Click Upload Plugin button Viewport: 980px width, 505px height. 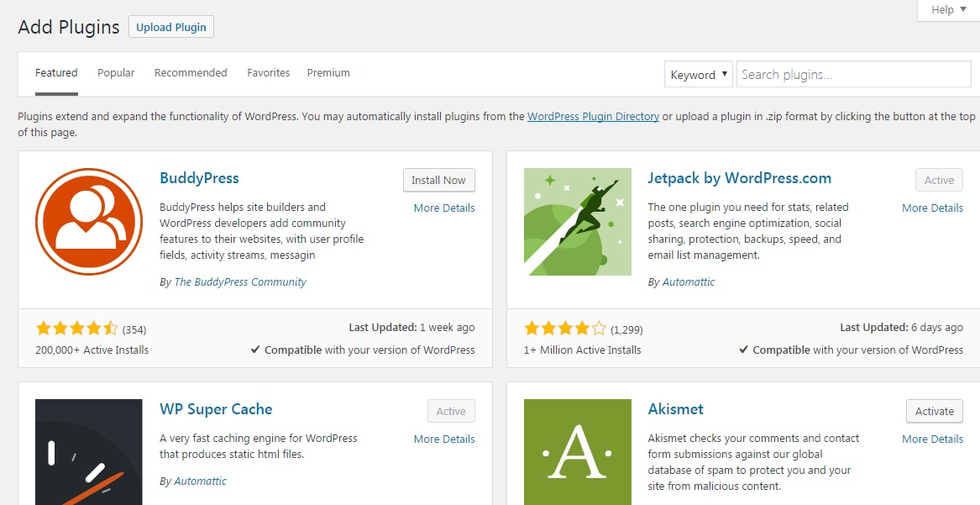[171, 27]
